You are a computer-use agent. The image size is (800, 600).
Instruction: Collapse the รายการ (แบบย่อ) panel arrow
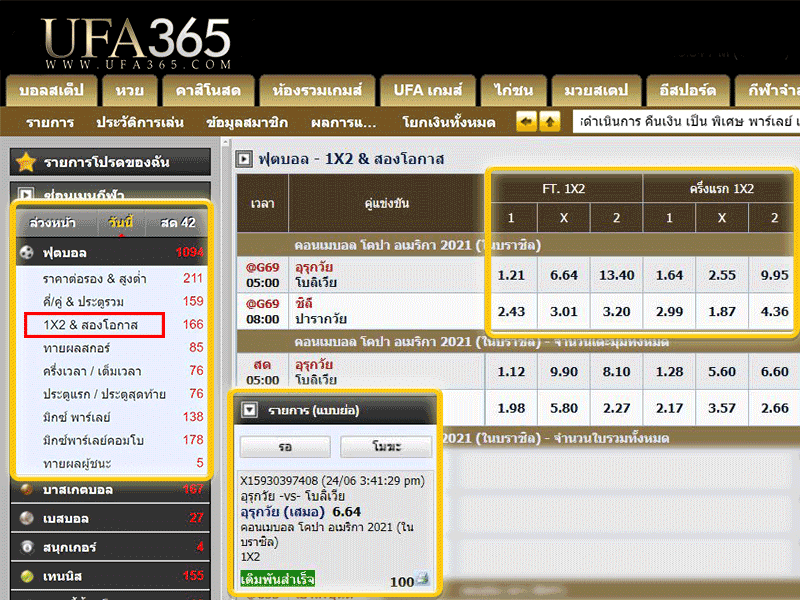pos(249,410)
